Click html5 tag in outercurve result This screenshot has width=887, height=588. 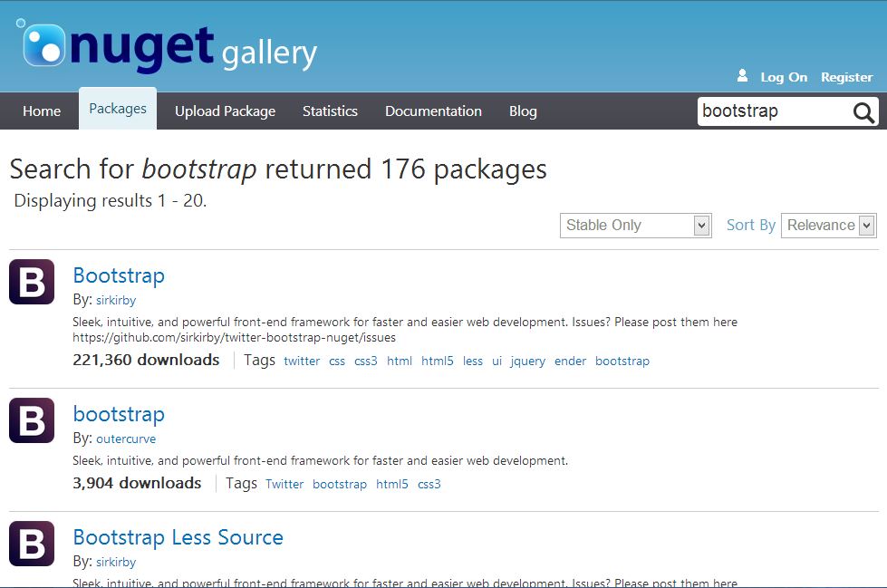coord(392,485)
